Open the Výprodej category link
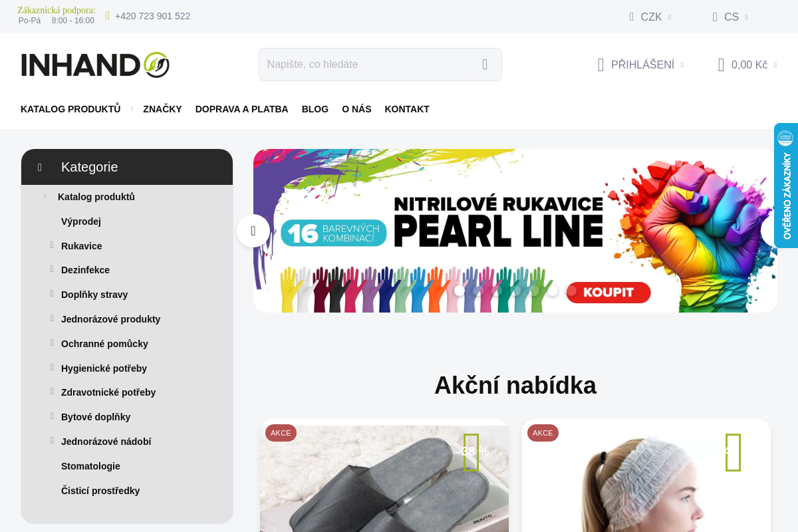The width and height of the screenshot is (798, 532). (81, 221)
